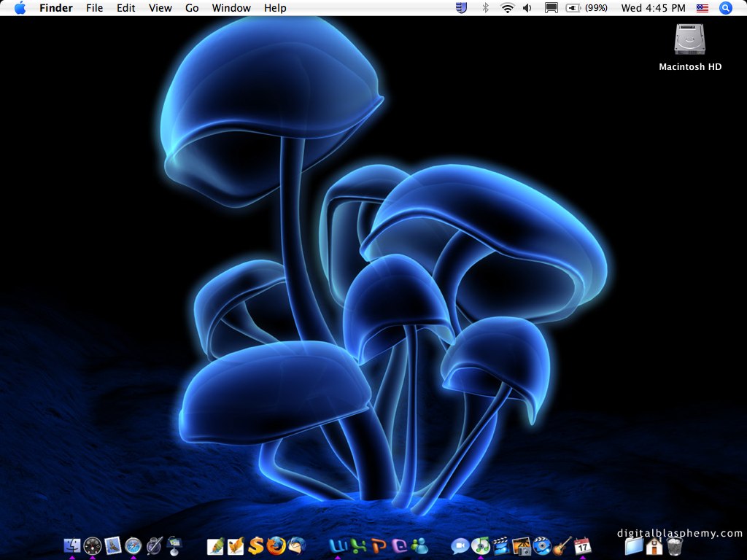Open the US flag input menu
Screen dimensions: 747x560
point(703,8)
